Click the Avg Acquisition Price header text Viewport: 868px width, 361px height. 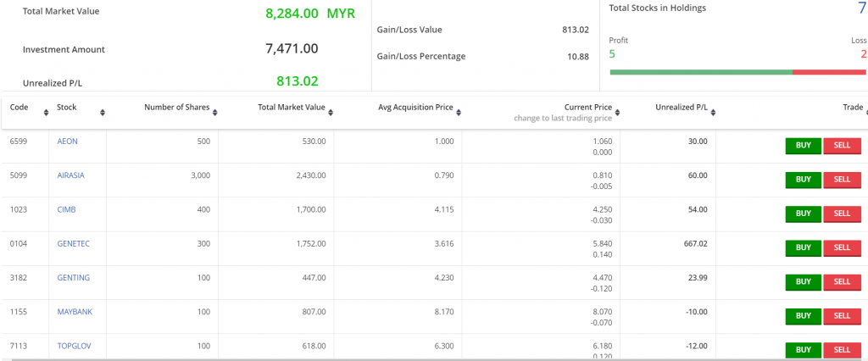pos(415,108)
